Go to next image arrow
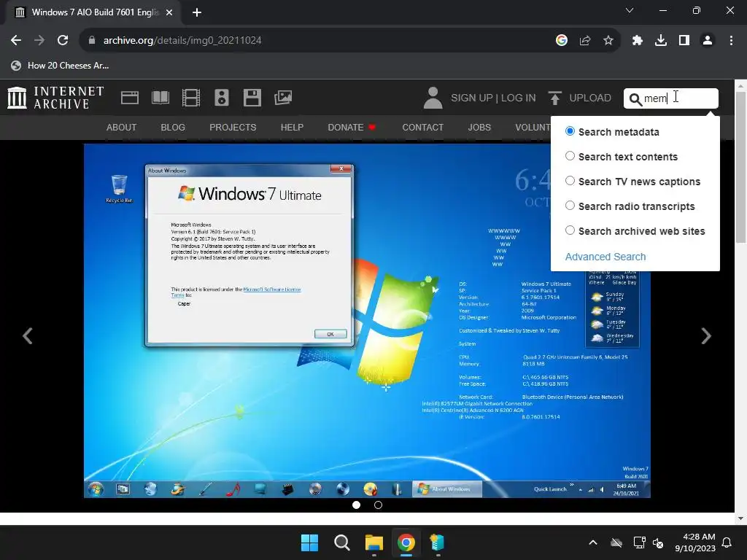This screenshot has height=560, width=747. [x=706, y=336]
